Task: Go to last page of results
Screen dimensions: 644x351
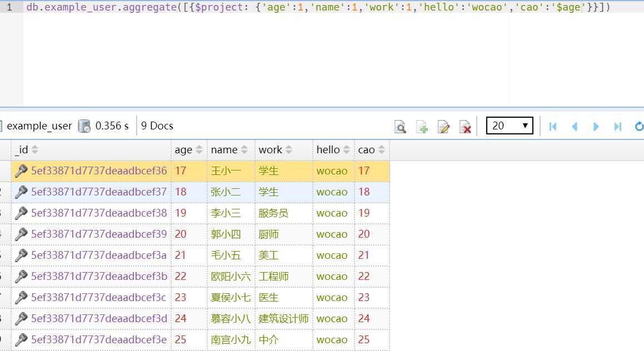Action: click(618, 127)
